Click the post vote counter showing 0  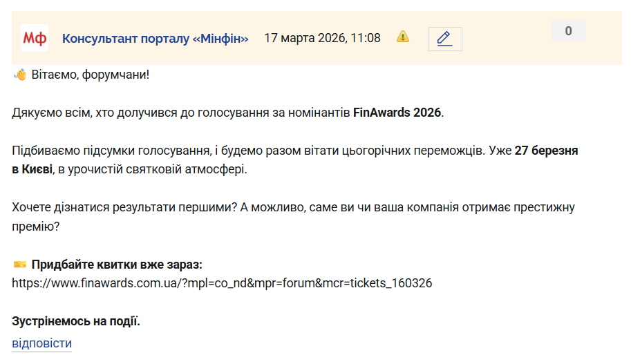[568, 31]
